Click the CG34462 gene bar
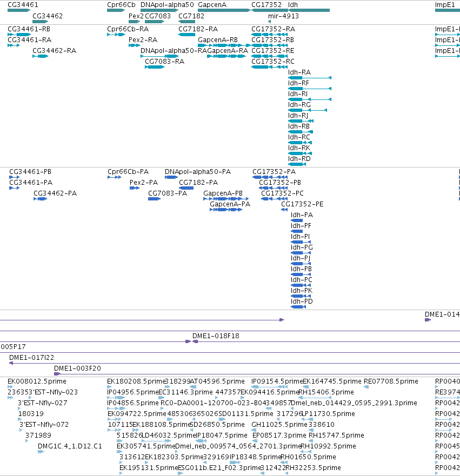460x476 pixels. point(41,22)
